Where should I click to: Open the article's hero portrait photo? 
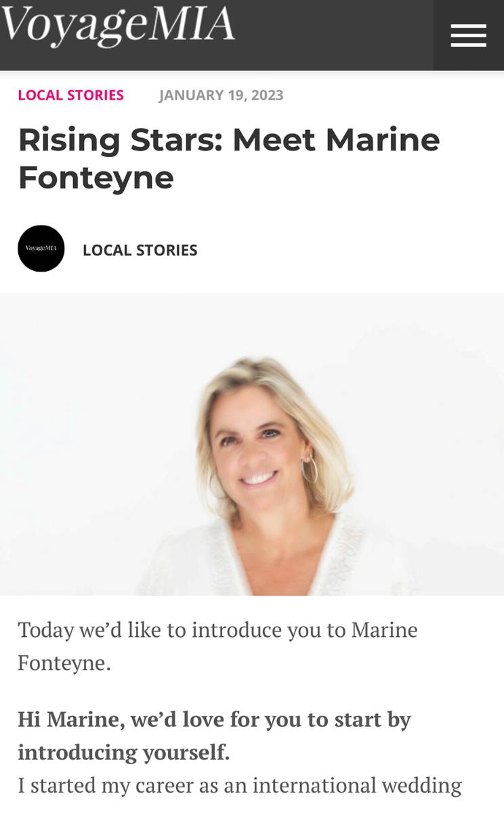point(252,444)
